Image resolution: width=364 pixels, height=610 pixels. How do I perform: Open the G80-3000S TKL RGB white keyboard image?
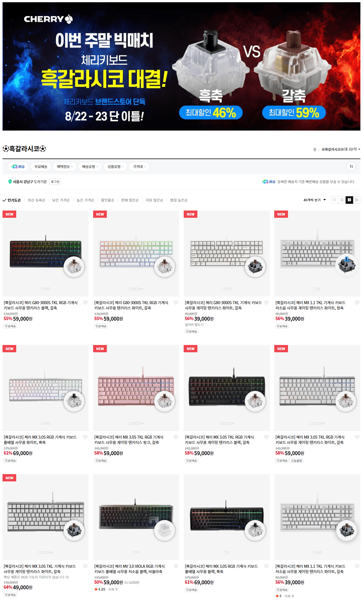pos(136,254)
